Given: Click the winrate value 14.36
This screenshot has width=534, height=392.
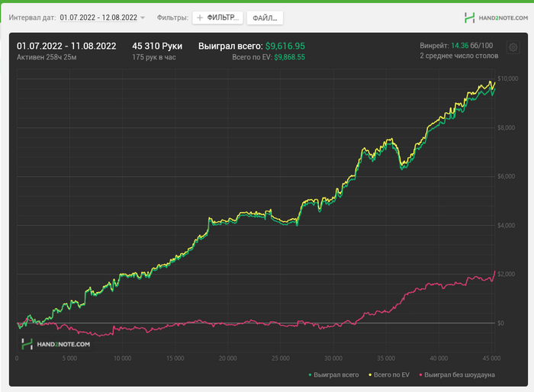Looking at the screenshot, I should (460, 45).
